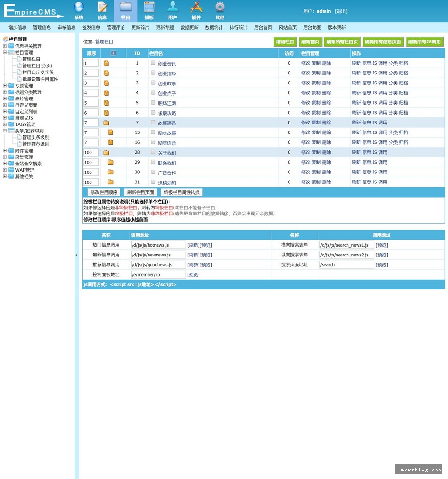Click the 终极栏目属性转换 button
The image size is (448, 479).
[x=182, y=192]
